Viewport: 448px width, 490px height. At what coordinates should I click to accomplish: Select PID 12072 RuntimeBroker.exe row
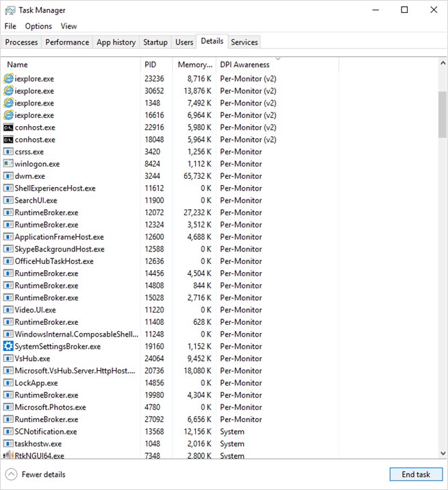click(x=171, y=212)
